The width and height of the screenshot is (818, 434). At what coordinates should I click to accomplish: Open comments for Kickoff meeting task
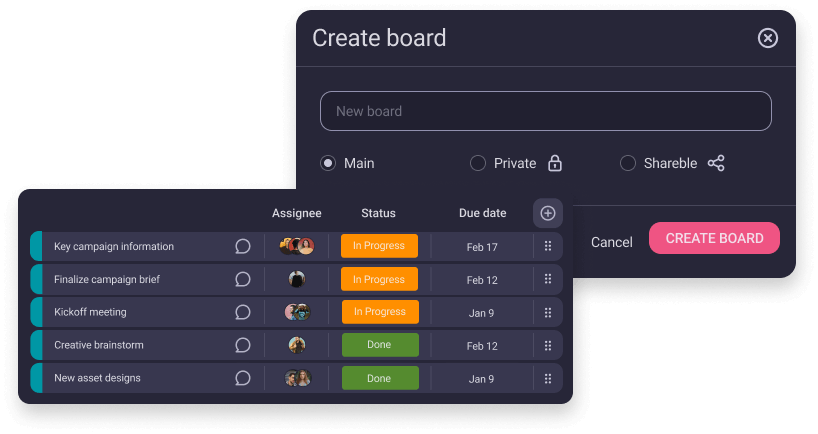point(242,312)
